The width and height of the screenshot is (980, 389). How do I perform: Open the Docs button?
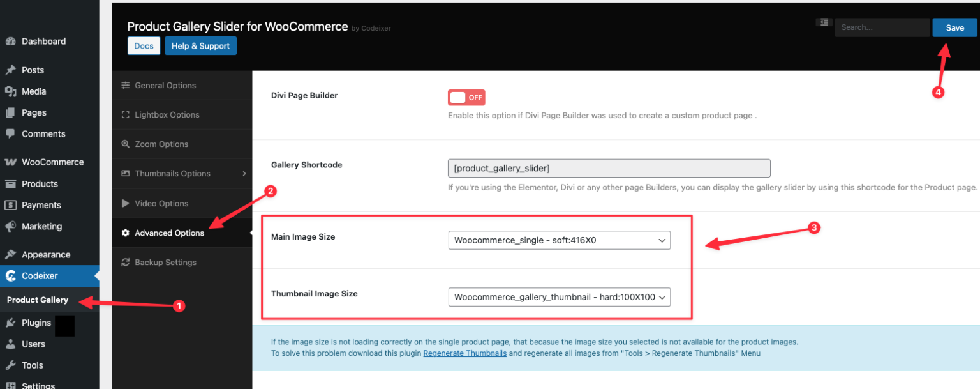point(144,45)
